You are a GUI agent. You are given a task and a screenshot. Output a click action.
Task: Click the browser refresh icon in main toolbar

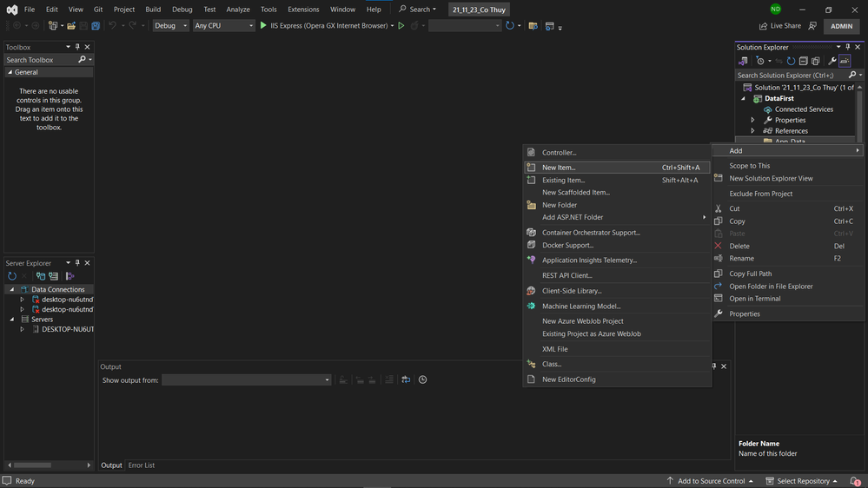coord(510,25)
